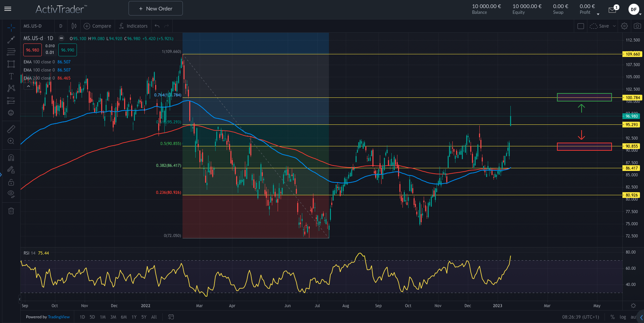Image resolution: width=644 pixels, height=323 pixels.
Task: Open the Indicators dialog
Action: (133, 26)
